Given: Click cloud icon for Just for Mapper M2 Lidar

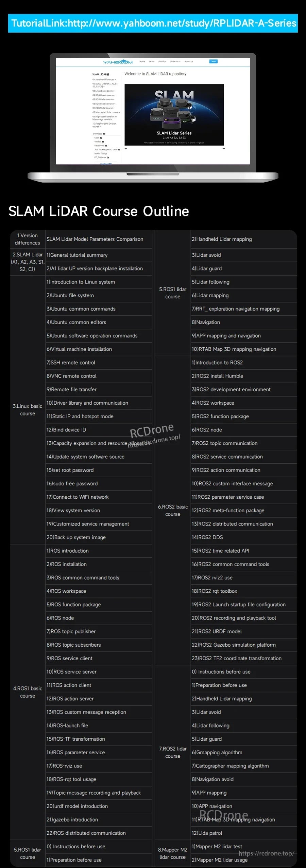Looking at the screenshot, I should tap(119, 150).
